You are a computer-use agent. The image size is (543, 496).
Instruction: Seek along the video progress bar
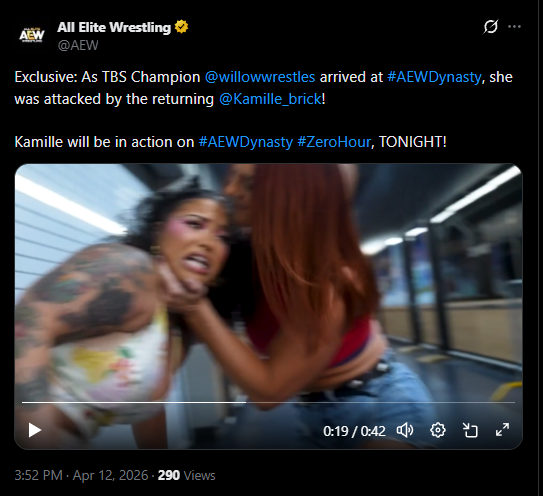click(268, 402)
